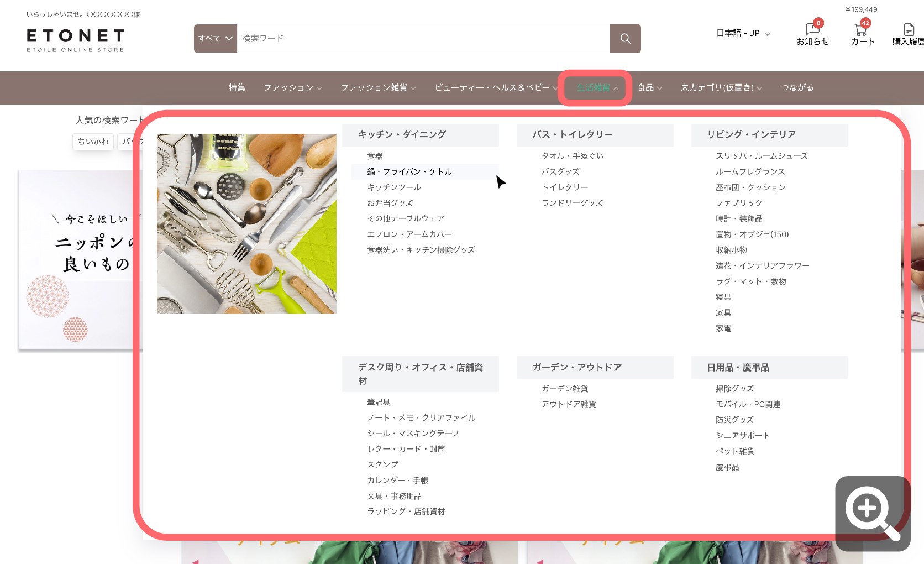Open the ガーデン・アウトドア category header

click(x=595, y=367)
